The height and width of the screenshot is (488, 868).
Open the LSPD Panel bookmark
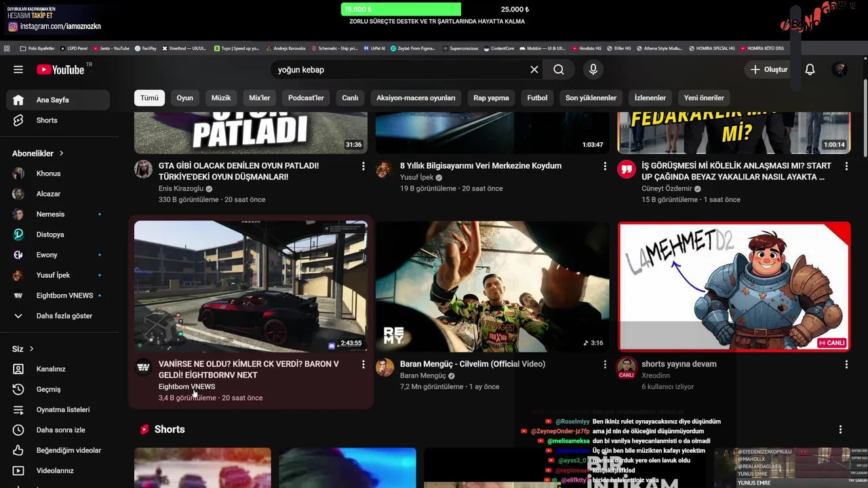74,49
